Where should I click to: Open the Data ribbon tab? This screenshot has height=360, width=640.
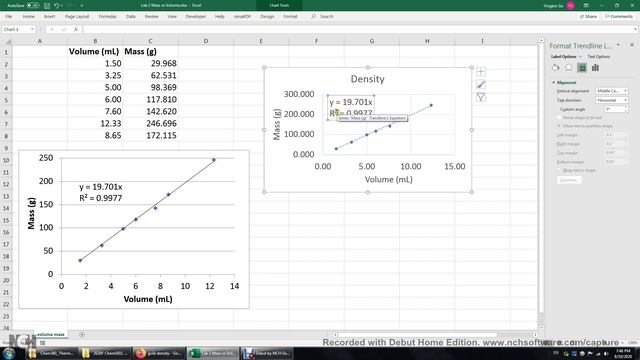(x=131, y=16)
